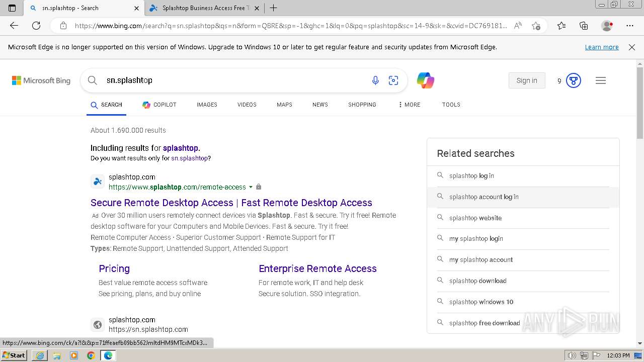Click the taskbar clock showing 12:03 PM
The height and width of the screenshot is (362, 644).
click(x=619, y=355)
